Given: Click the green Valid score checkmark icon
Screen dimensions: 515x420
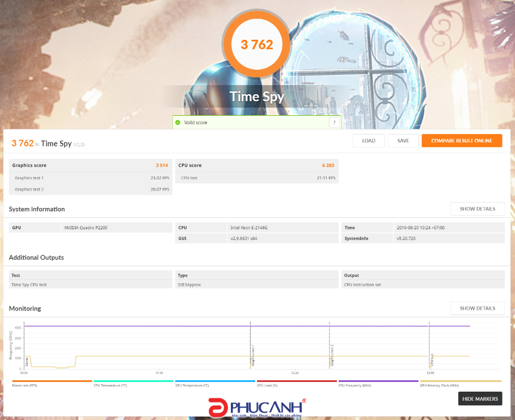Looking at the screenshot, I should [x=178, y=123].
